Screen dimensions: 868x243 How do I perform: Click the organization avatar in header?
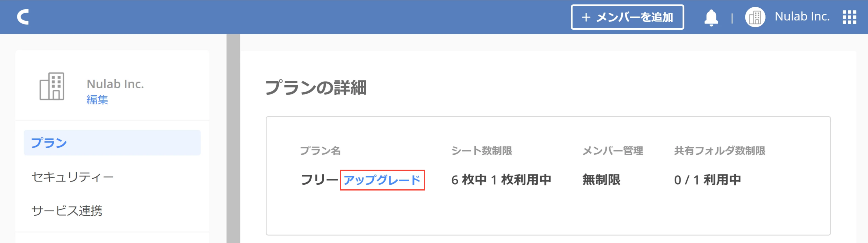tap(755, 17)
